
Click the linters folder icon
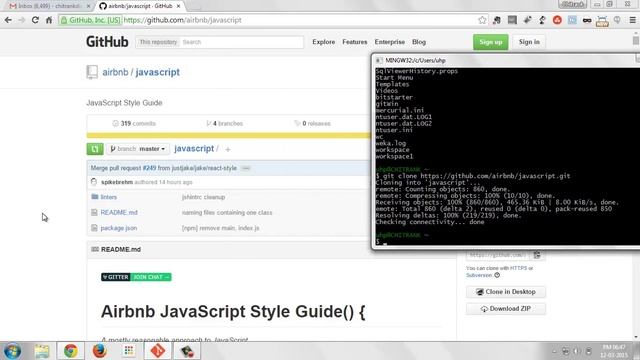click(x=95, y=197)
